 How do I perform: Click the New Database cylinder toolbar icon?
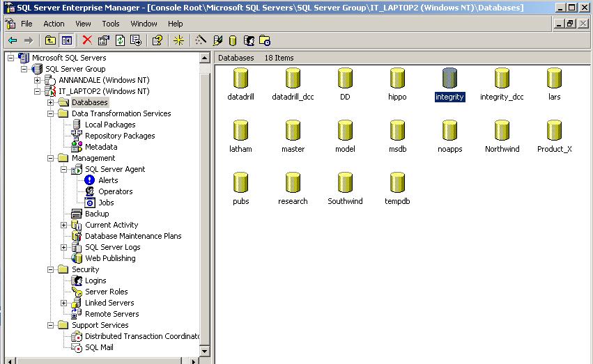[x=233, y=41]
